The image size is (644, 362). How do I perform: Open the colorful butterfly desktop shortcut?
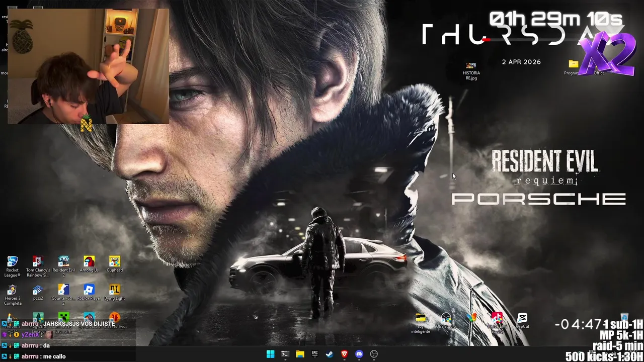(471, 318)
